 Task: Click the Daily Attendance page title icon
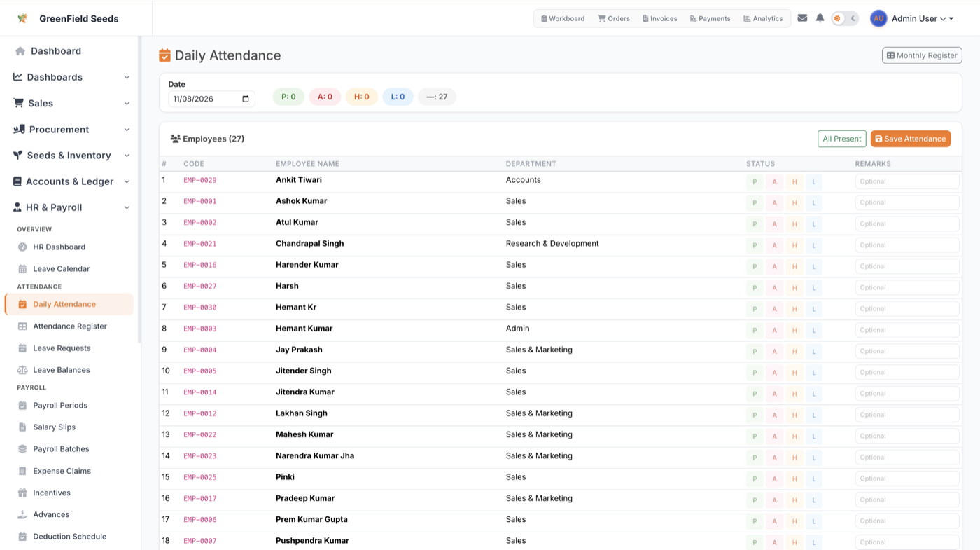(164, 55)
